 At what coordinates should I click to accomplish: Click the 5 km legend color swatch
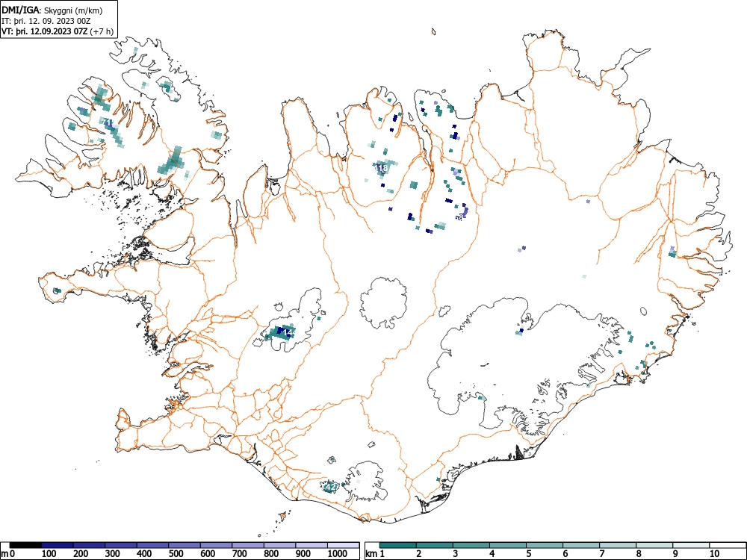point(545,545)
